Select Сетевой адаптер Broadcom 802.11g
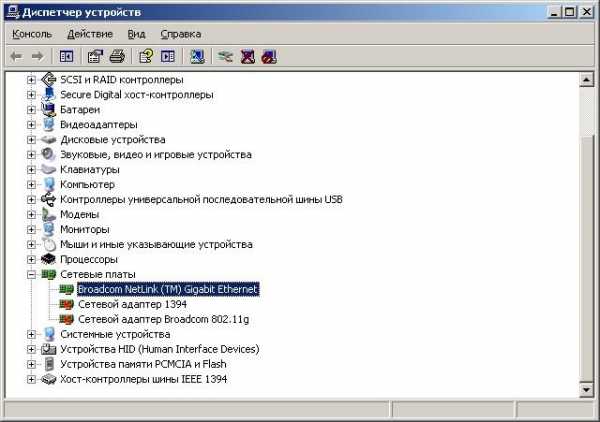This screenshot has height=422, width=600. (x=163, y=319)
